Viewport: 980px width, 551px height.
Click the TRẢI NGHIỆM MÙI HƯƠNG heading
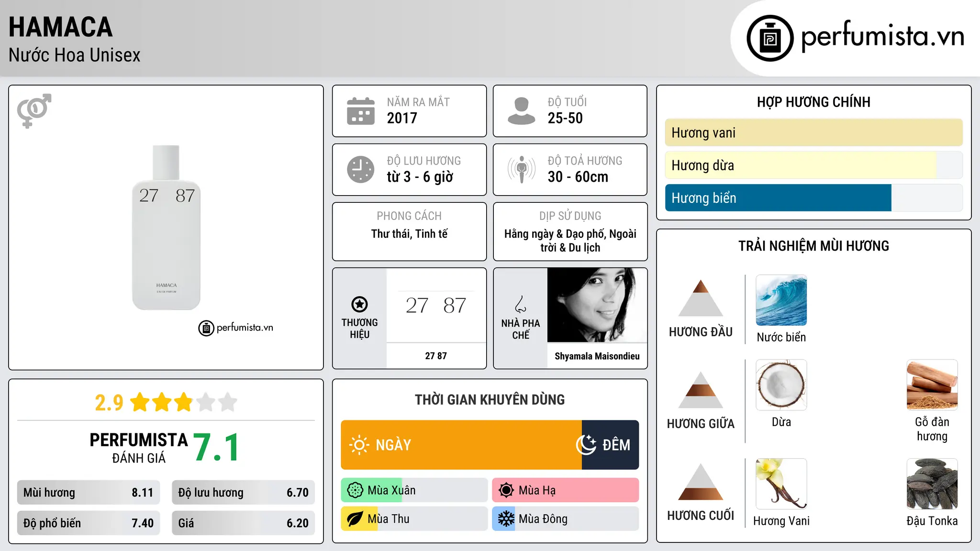813,246
